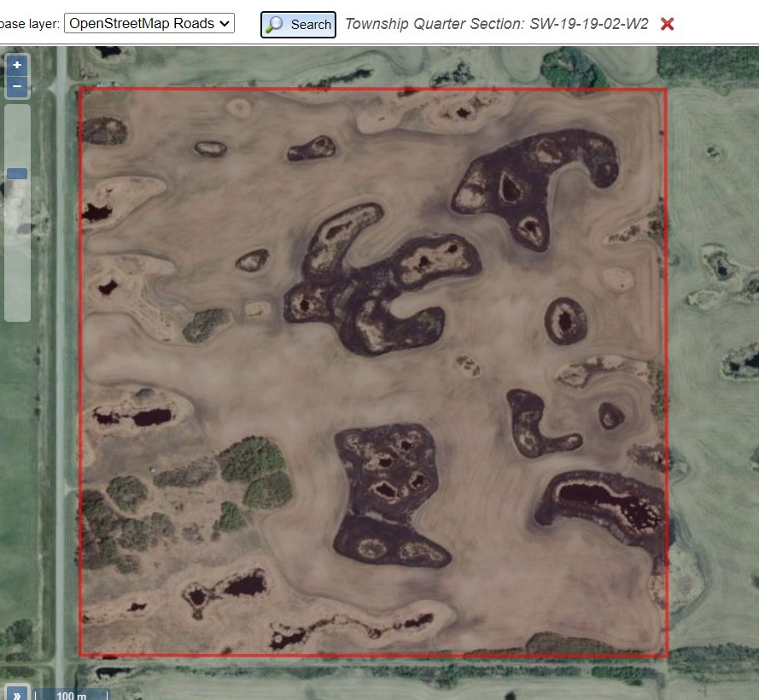Viewport: 759px width, 700px height.
Task: Open the base layer dropdown
Action: click(149, 23)
